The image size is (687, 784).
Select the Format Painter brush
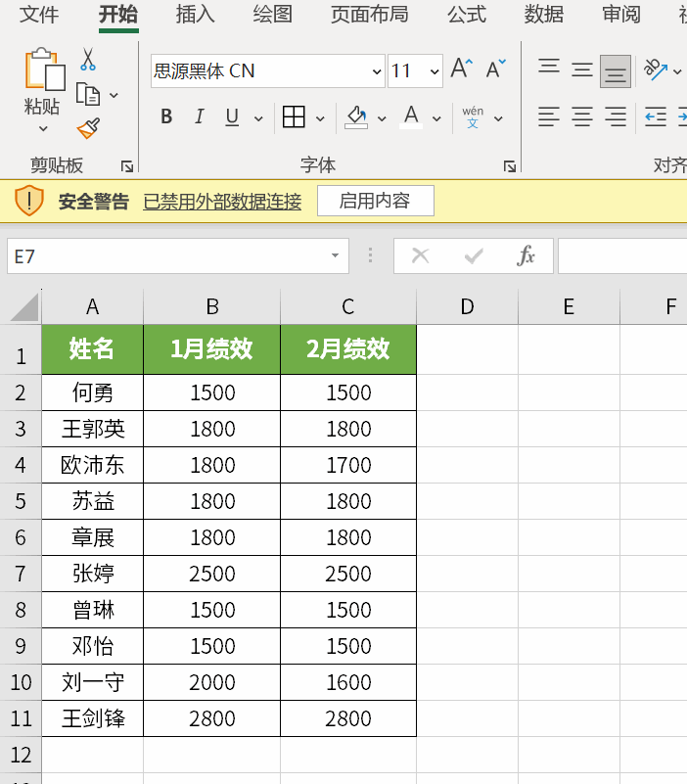(88, 128)
